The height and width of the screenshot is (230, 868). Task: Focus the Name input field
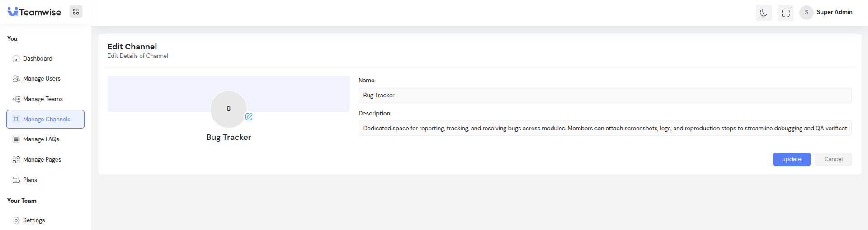pyautogui.click(x=604, y=96)
